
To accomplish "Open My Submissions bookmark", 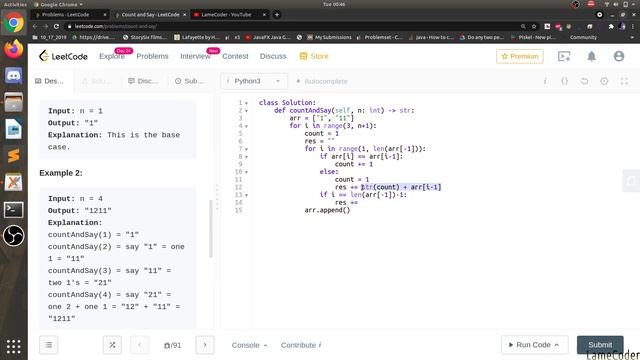I will 330,37.
